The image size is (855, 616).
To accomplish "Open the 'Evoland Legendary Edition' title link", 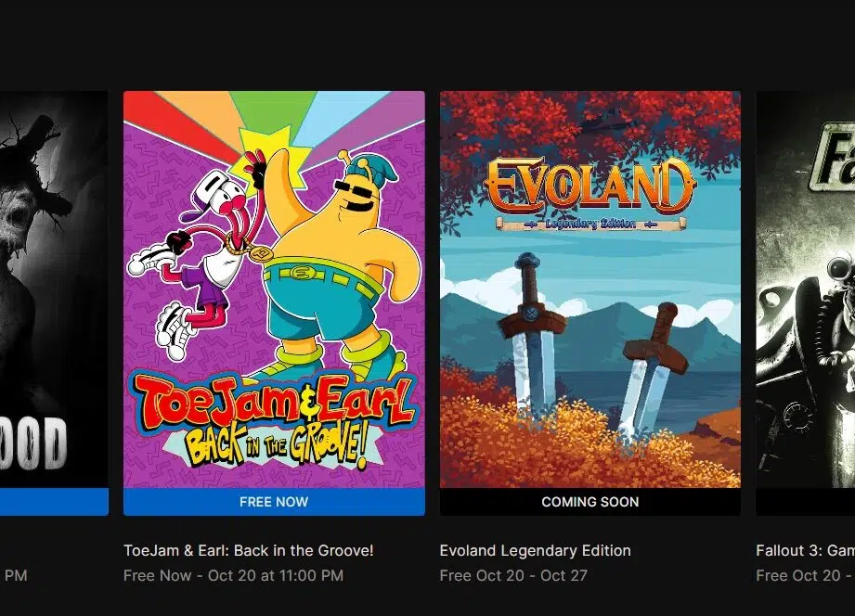I will (x=535, y=550).
